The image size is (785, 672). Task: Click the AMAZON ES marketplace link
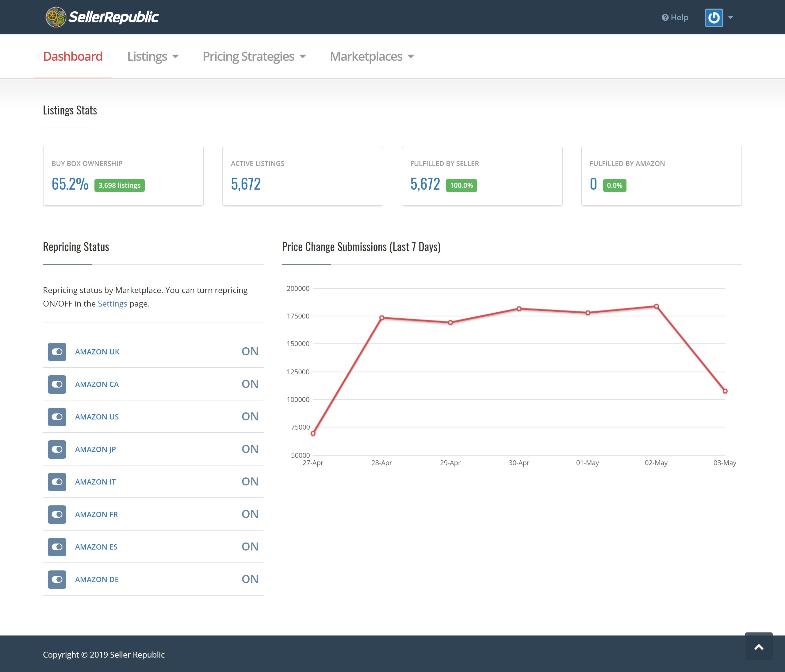point(96,547)
